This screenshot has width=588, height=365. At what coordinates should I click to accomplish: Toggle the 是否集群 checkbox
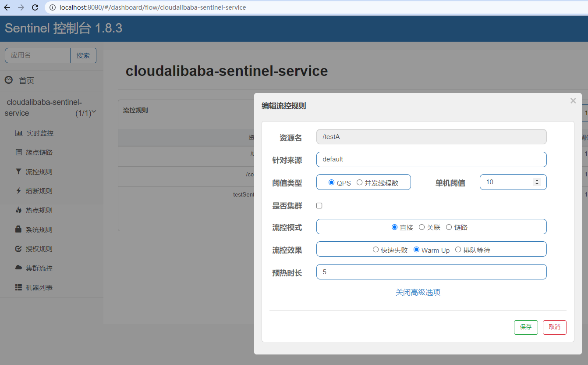click(x=319, y=205)
